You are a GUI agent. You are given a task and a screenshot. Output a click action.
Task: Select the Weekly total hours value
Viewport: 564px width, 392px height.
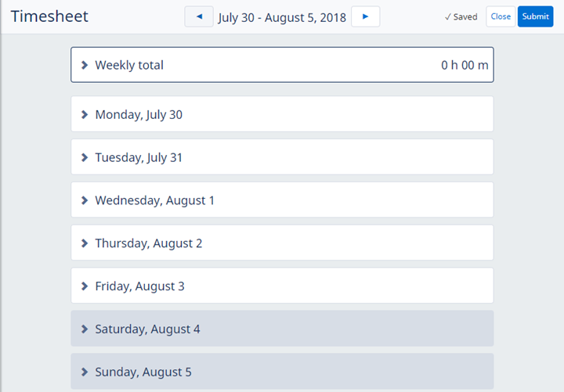465,65
